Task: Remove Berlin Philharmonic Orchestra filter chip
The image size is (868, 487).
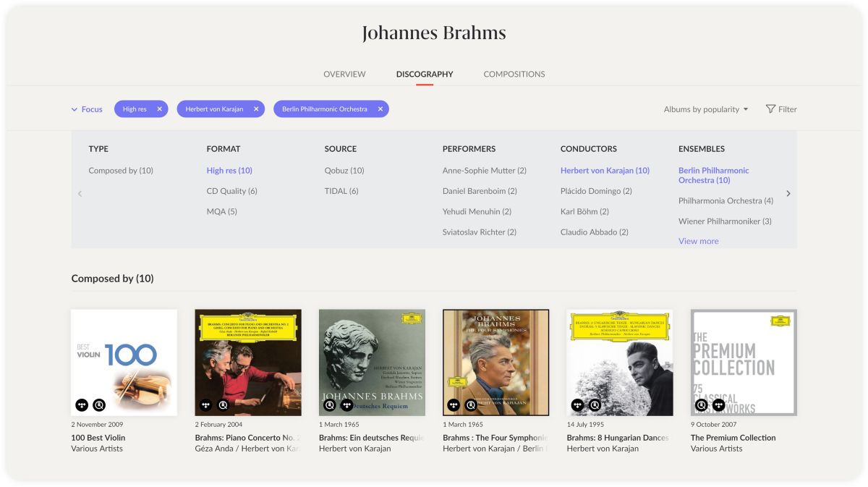Action: tap(380, 109)
